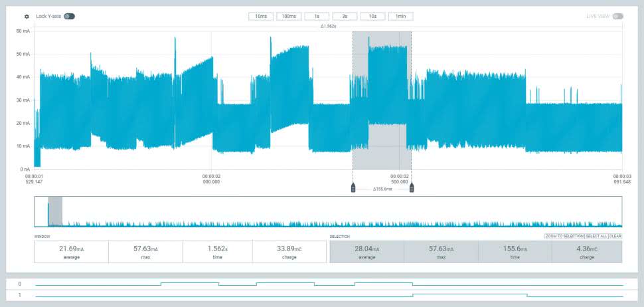
Task: Pick the 1min time window
Action: pyautogui.click(x=400, y=16)
